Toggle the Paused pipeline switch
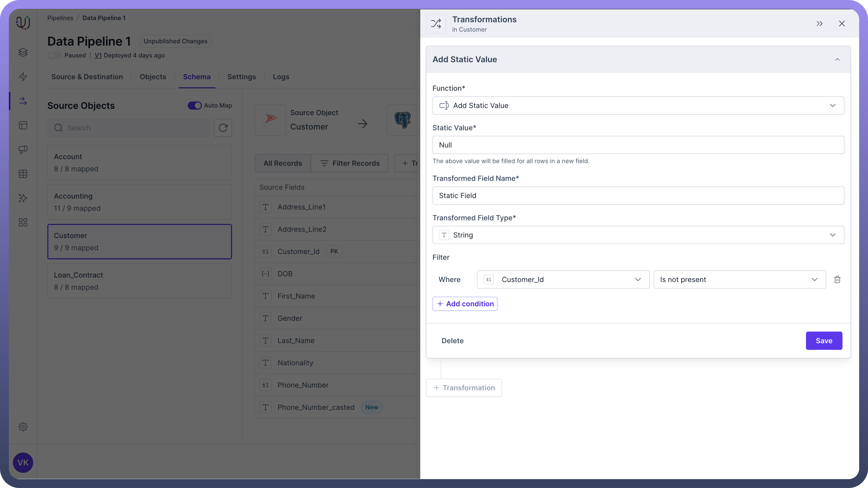This screenshot has height=488, width=868. [x=54, y=56]
